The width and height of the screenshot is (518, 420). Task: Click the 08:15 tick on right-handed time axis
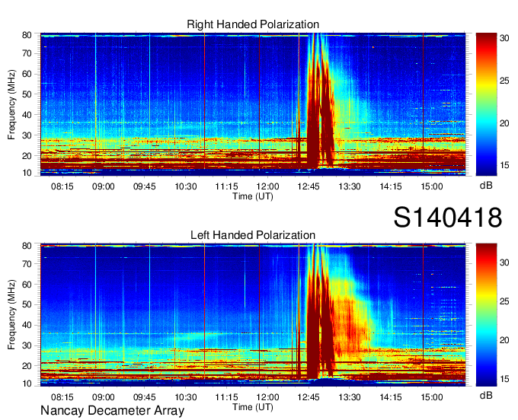[x=62, y=186]
